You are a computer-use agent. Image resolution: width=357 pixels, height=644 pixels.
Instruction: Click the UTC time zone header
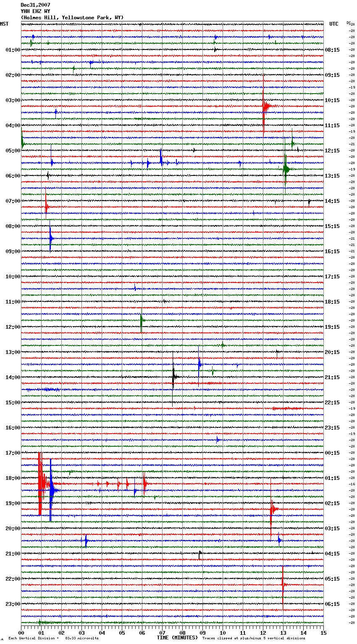tap(333, 24)
